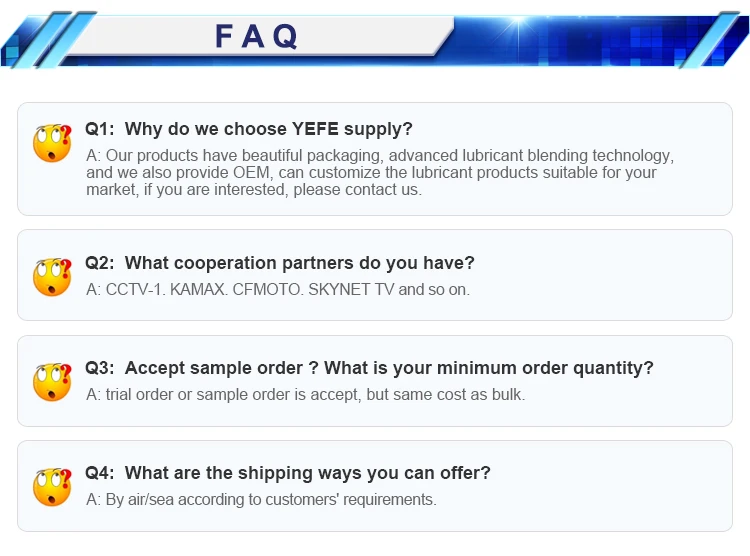Image resolution: width=750 pixels, height=556 pixels.
Task: Open the shipping ways question
Action: [308, 473]
